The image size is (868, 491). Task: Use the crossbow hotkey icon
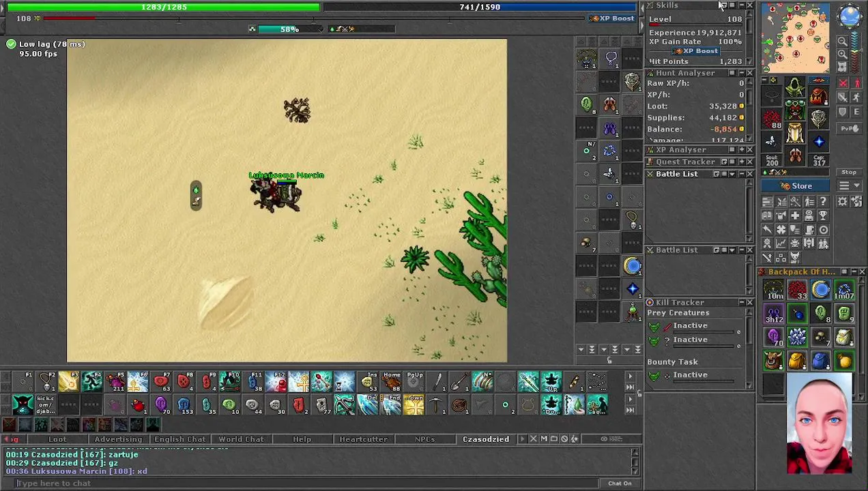[x=345, y=404]
